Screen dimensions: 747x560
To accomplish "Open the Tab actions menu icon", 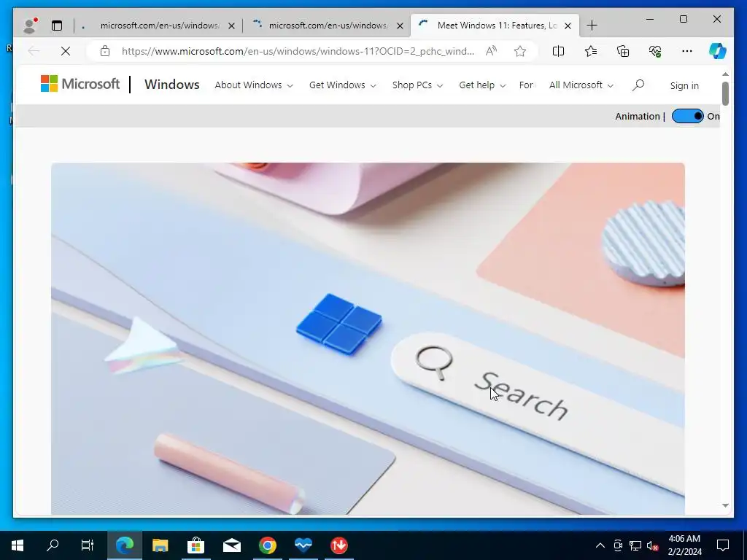I will click(57, 26).
